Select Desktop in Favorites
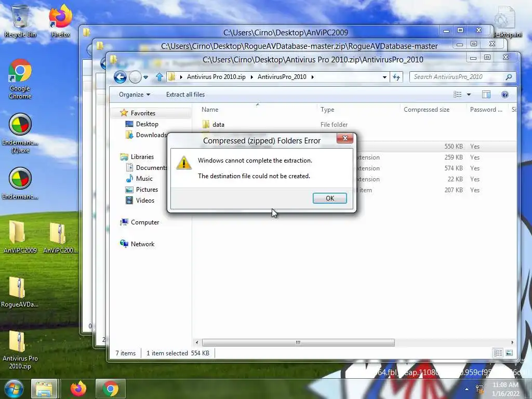Screen dimensions: 532x399 147,124
